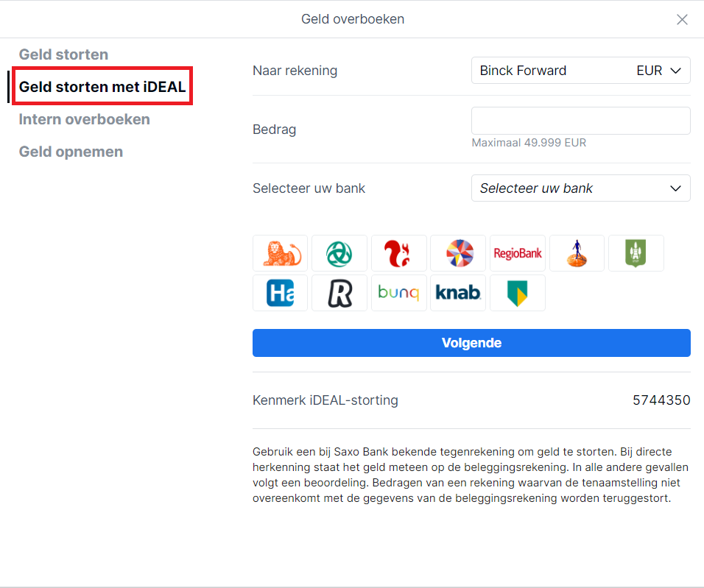Choose the green shield emblem bank logo
Viewport: 704px width, 588px height.
(636, 253)
